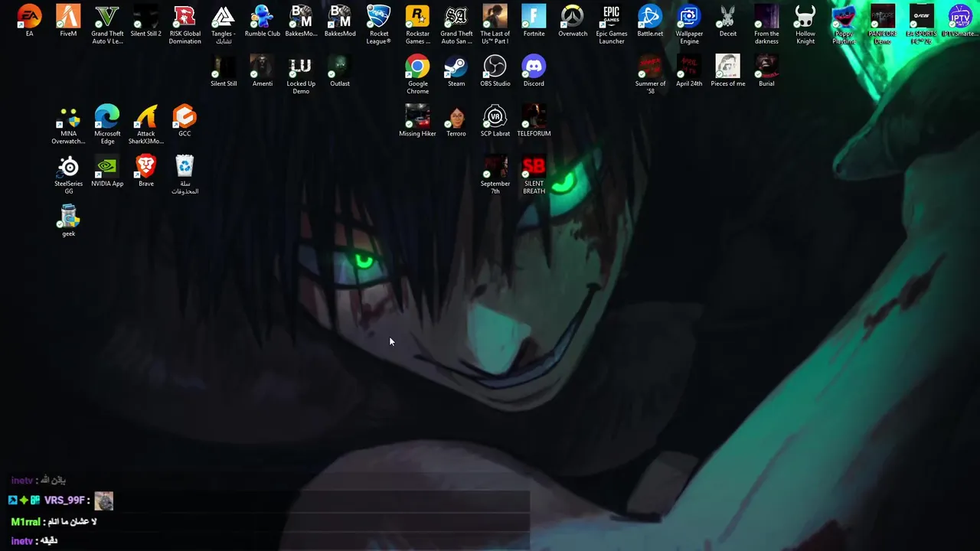Open SteelSeries GG icon
Screen dimensions: 980x551
68,167
